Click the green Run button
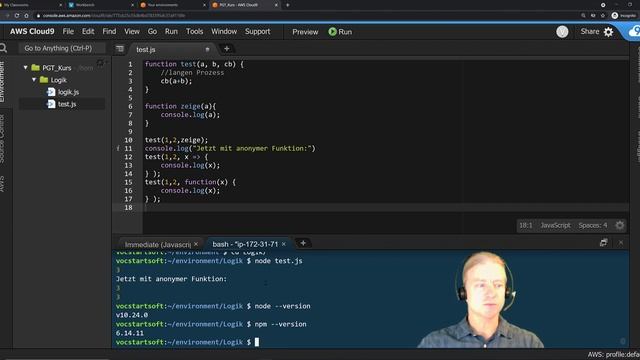640x360 pixels. [x=340, y=32]
